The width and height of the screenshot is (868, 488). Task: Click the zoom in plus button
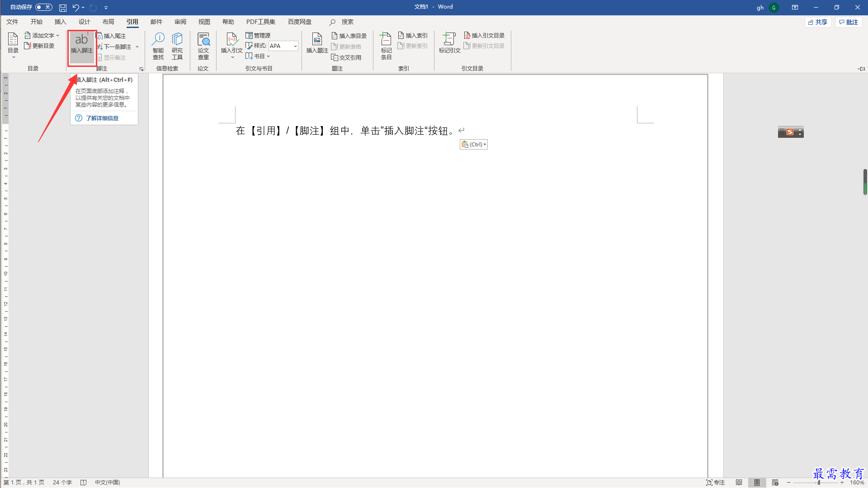[x=842, y=483]
